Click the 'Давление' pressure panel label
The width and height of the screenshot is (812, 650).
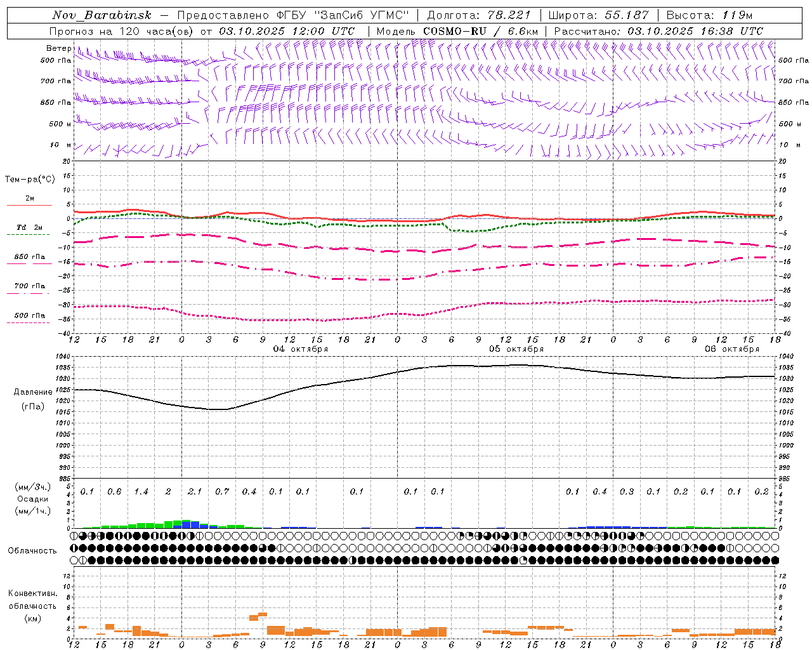pos(33,392)
